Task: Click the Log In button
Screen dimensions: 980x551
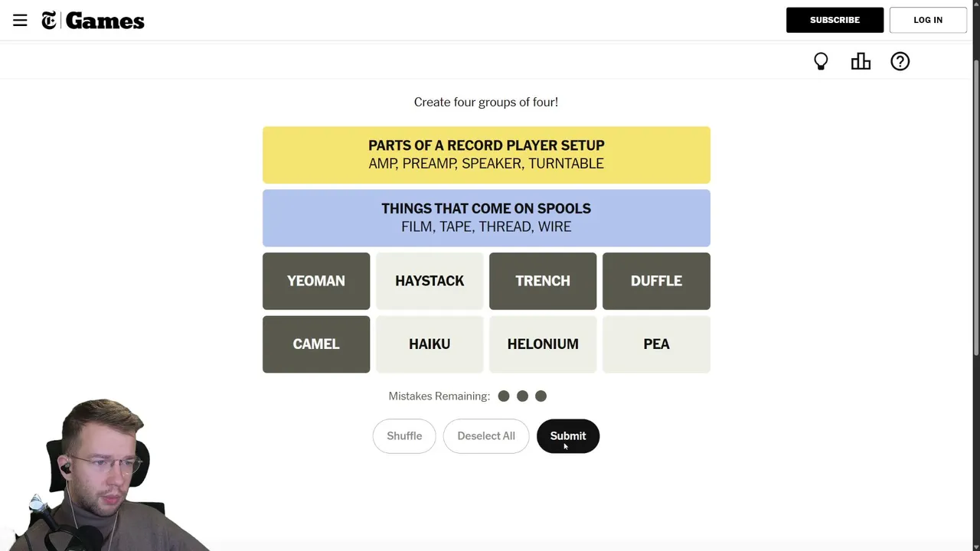Action: pos(928,20)
